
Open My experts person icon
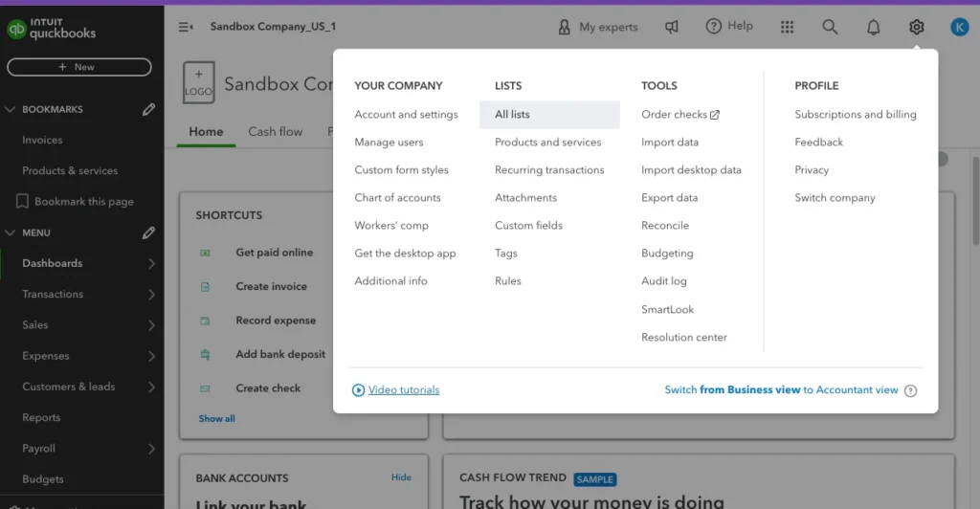pyautogui.click(x=564, y=27)
